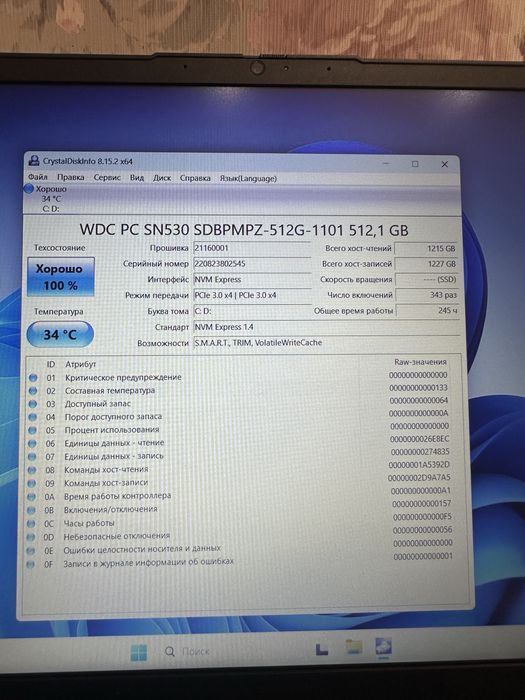Click status dot of Критическое предупреждение row
The width and height of the screenshot is (525, 700).
pos(33,378)
